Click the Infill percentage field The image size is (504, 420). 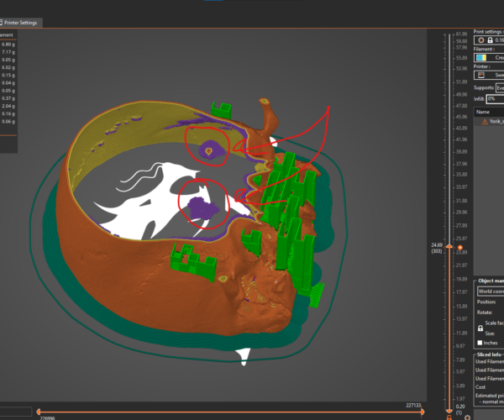click(496, 99)
